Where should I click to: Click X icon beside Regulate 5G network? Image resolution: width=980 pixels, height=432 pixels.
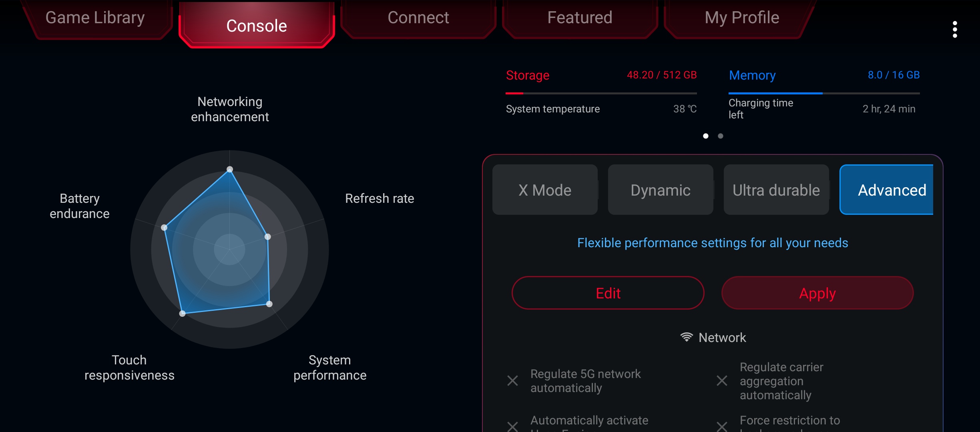point(512,380)
